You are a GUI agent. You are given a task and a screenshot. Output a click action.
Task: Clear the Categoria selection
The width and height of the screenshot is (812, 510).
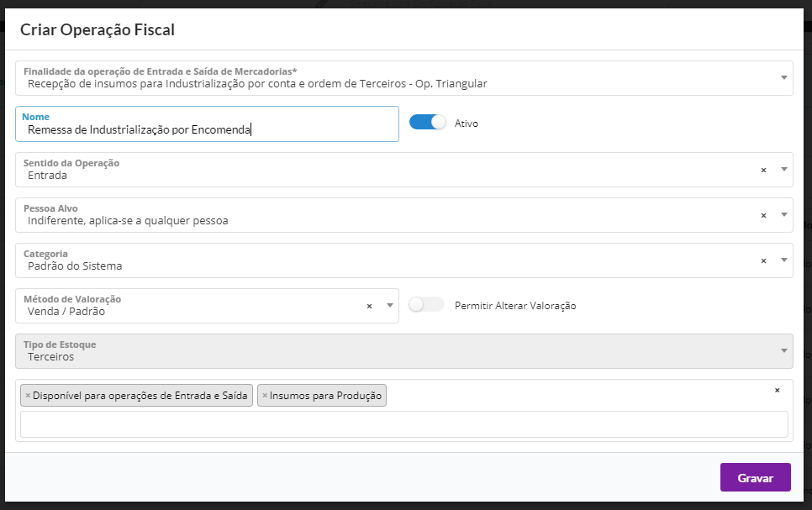(763, 260)
